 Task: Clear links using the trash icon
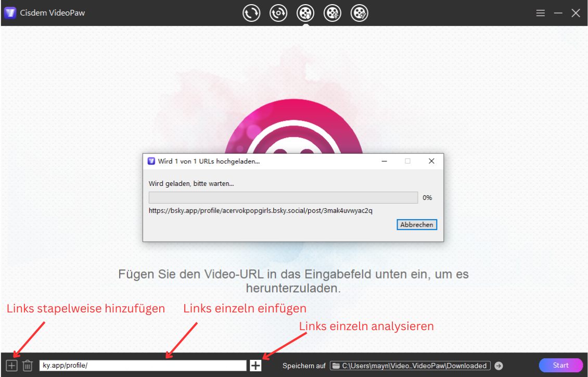(28, 366)
